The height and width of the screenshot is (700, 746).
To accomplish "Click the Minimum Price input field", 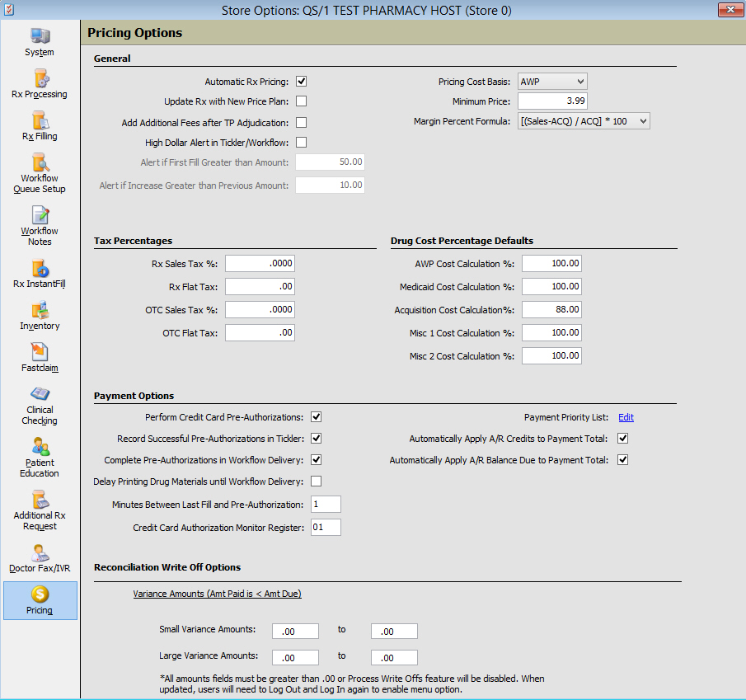I will pos(552,101).
